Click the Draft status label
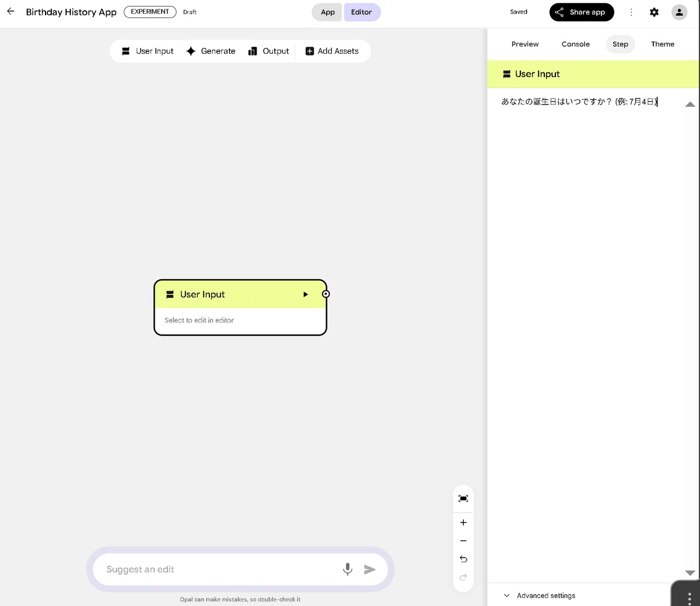This screenshot has height=606, width=700. click(x=190, y=12)
